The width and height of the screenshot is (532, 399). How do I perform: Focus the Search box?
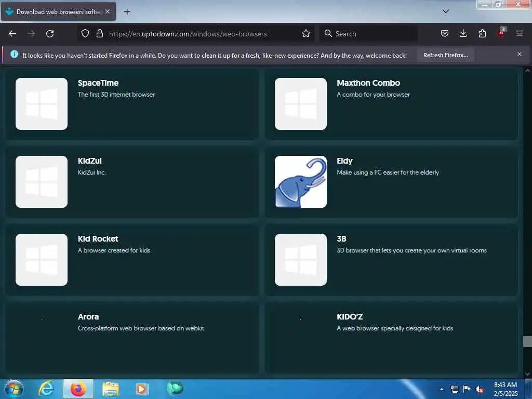[x=368, y=34]
